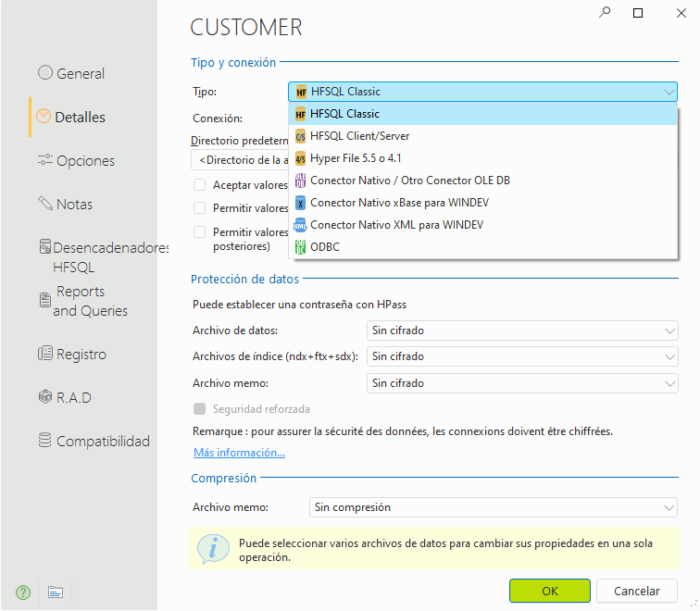Choose HFSQL Client/Server from list
The image size is (700, 611).
(483, 136)
